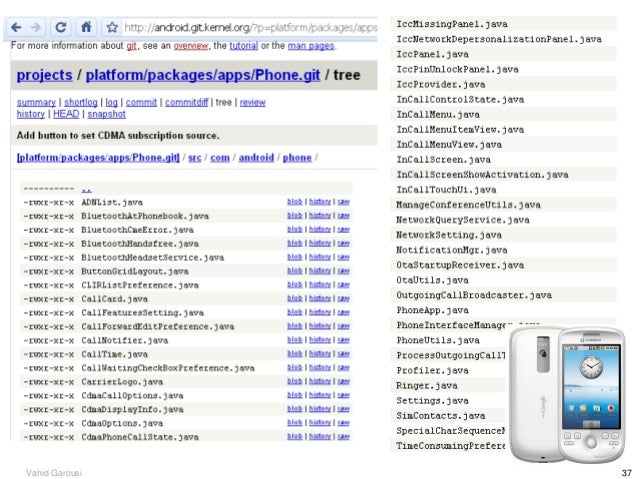Switch to the commitdiff view
This screenshot has height=479, width=638.
coord(186,102)
